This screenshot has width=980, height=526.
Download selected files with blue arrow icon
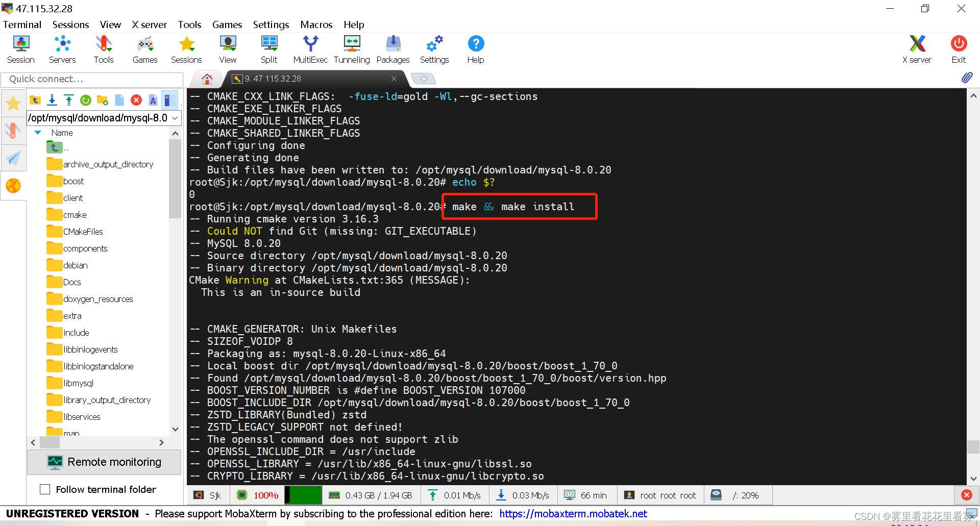(x=52, y=100)
